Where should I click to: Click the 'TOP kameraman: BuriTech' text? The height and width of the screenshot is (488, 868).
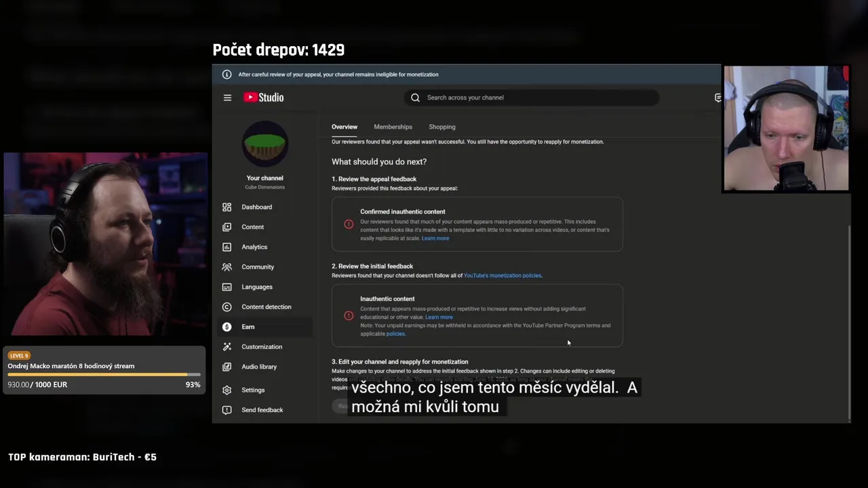pyautogui.click(x=82, y=457)
